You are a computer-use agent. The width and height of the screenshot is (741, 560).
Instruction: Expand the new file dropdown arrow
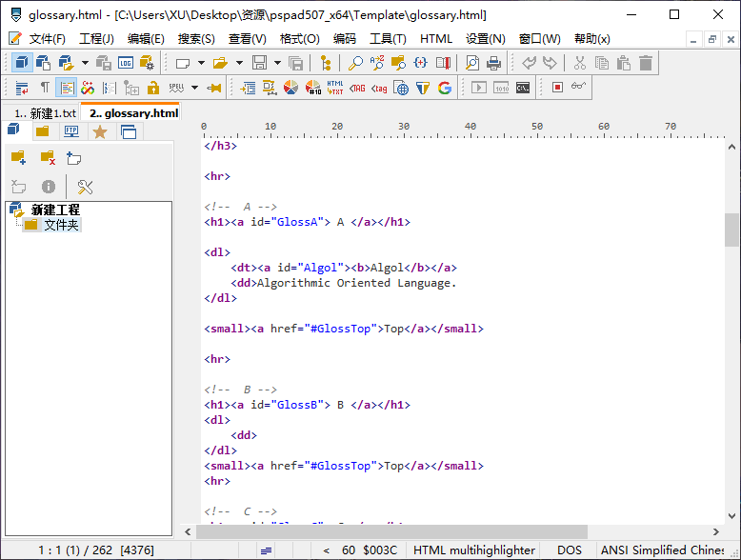(x=201, y=62)
